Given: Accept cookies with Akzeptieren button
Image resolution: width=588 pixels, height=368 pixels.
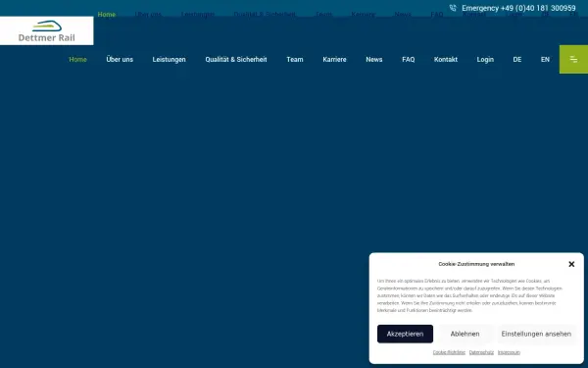Looking at the screenshot, I should [405, 334].
